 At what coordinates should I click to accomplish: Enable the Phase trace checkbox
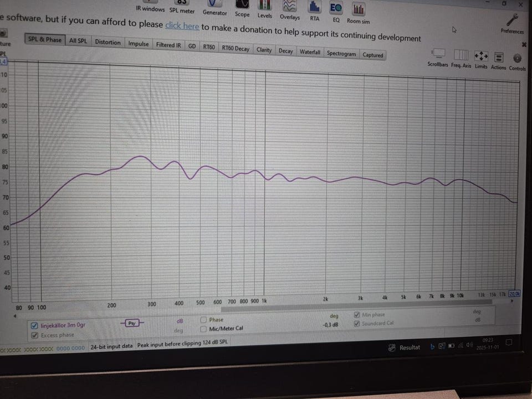(203, 320)
